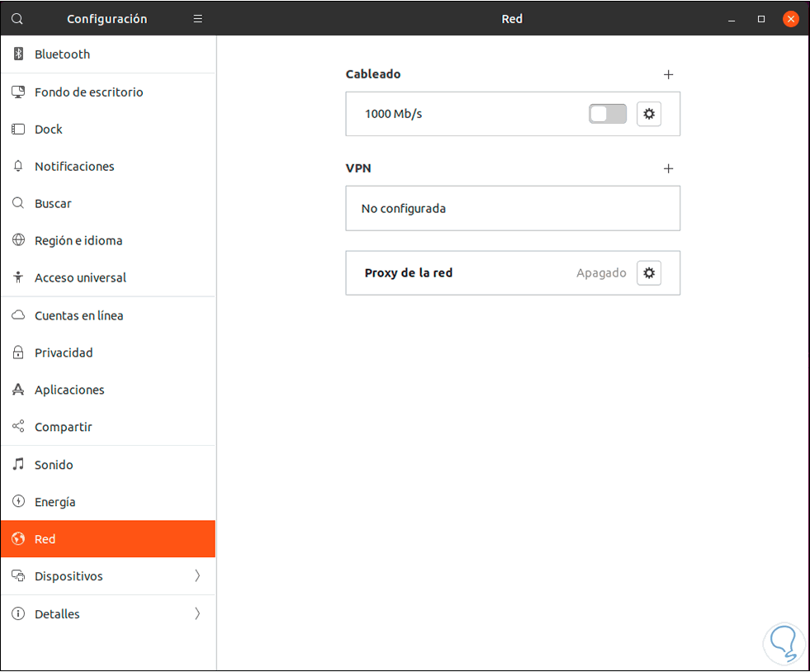Viewport: 810px width, 672px height.
Task: Go to Región e idioma settings
Action: [78, 240]
